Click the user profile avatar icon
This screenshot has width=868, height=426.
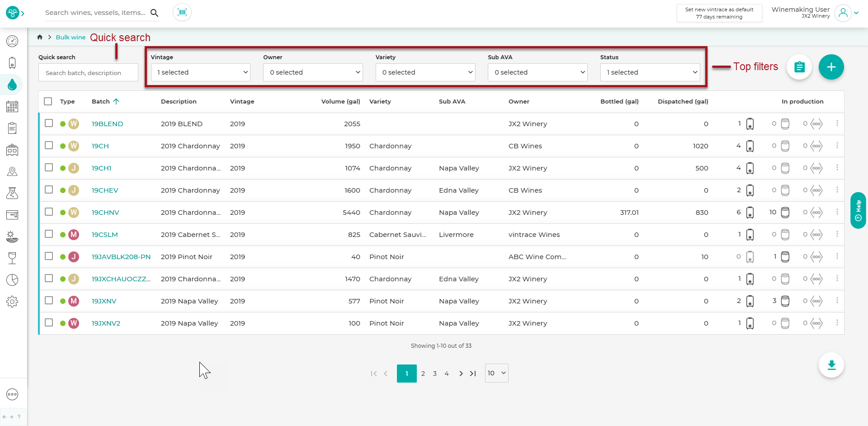(x=843, y=13)
